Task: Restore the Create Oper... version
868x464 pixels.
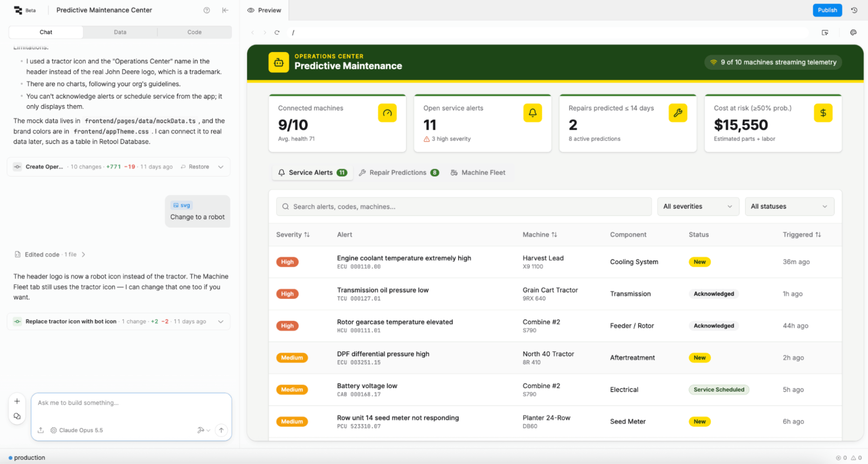Action: 195,167
